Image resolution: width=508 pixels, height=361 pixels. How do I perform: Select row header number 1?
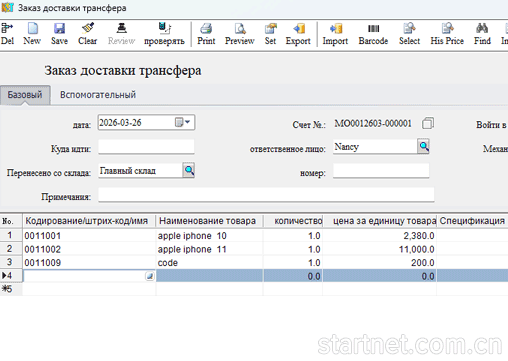click(11, 235)
